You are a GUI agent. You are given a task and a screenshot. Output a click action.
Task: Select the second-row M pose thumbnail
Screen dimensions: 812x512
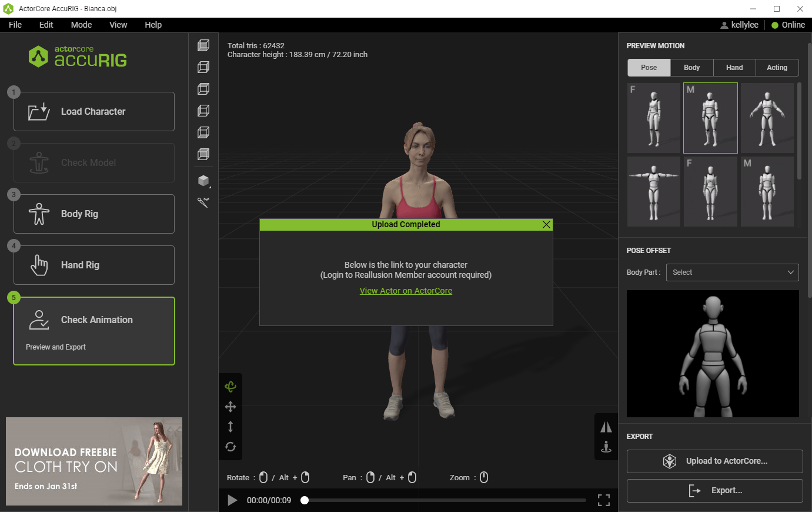(767, 191)
